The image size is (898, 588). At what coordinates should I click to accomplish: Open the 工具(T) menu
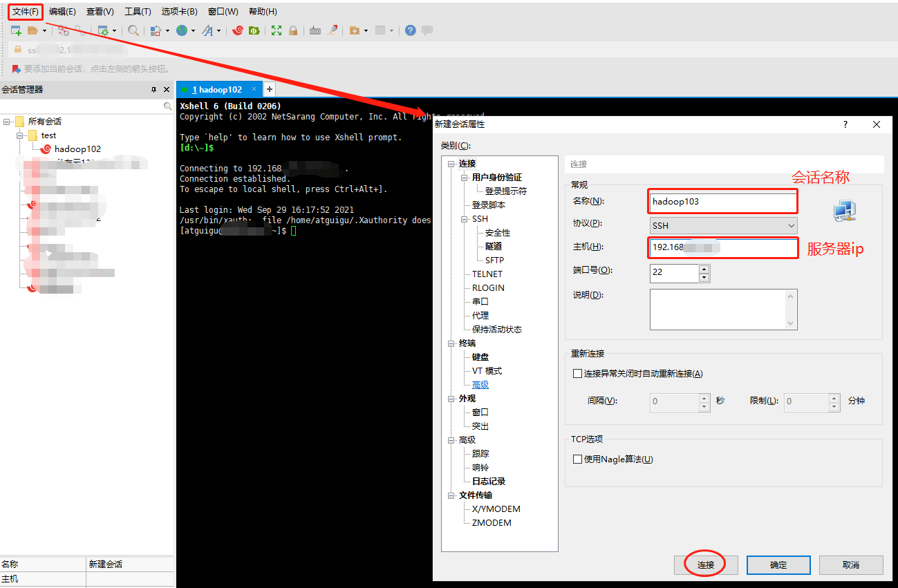(138, 12)
